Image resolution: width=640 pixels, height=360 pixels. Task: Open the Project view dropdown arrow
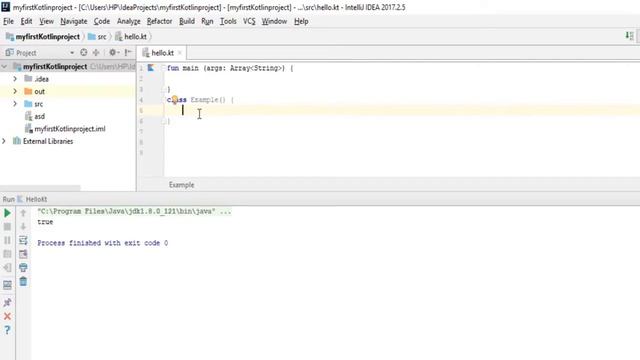[72, 53]
